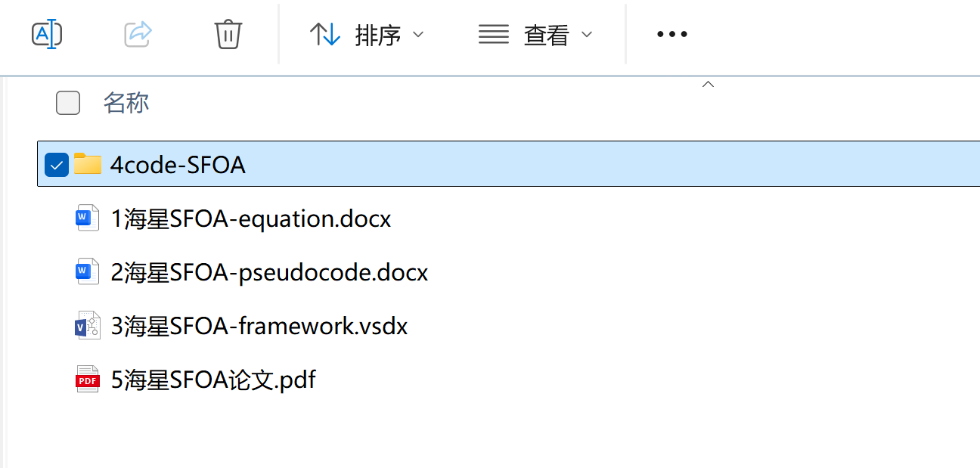Click the 4code-SFOA folder icon
The width and height of the screenshot is (980, 468).
(88, 164)
